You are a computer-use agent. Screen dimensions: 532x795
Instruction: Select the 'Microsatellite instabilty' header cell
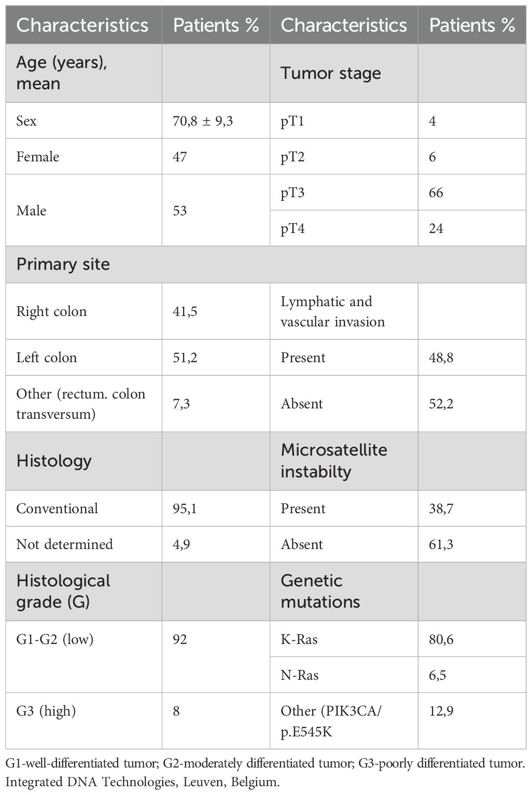333,461
